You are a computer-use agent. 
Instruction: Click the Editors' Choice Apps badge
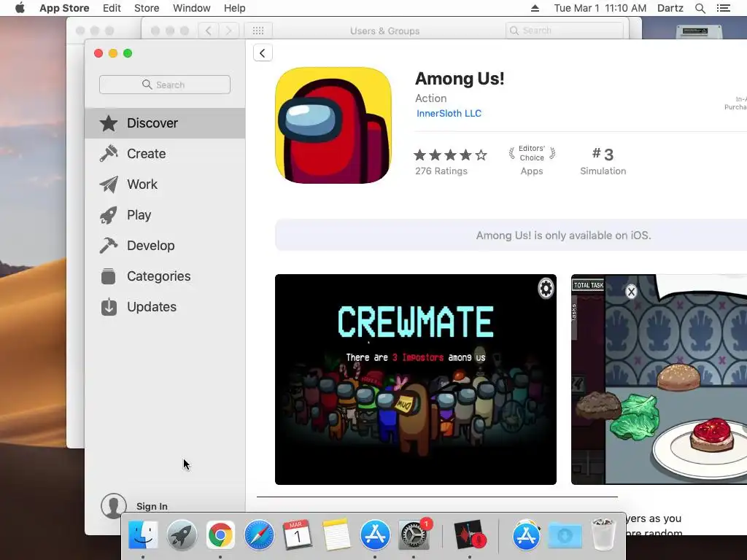532,160
